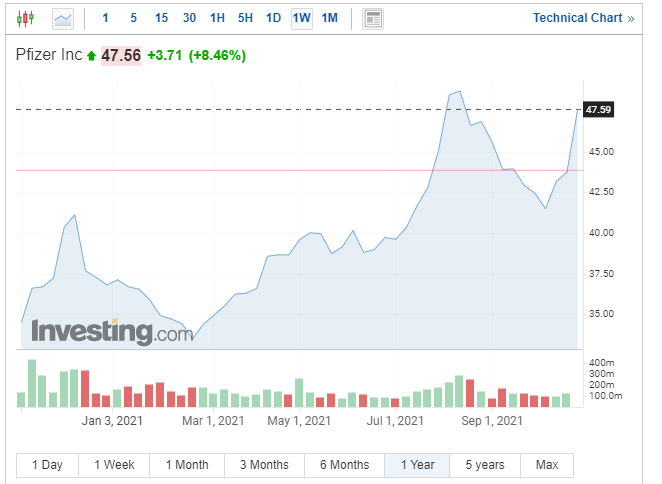This screenshot has height=484, width=662.
Task: Show the 6 Months range
Action: click(x=345, y=465)
